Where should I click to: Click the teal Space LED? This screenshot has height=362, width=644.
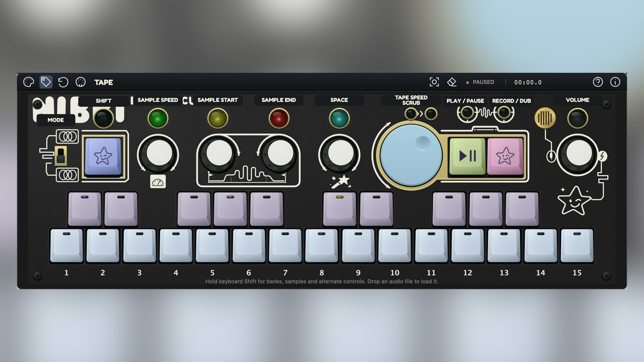coord(339,118)
